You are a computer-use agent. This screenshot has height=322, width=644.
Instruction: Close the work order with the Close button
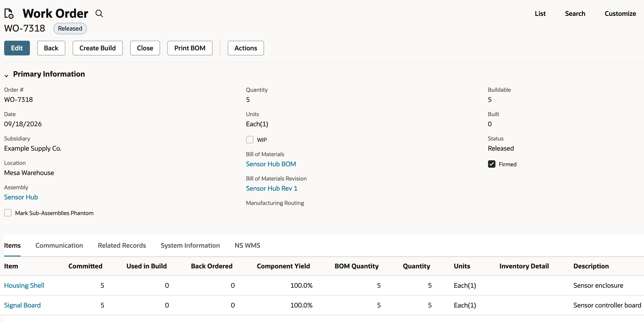click(x=145, y=48)
